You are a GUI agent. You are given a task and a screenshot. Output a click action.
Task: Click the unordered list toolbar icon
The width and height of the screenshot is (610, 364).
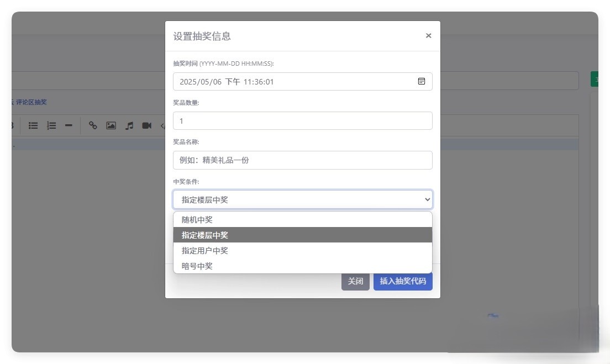[x=33, y=125]
